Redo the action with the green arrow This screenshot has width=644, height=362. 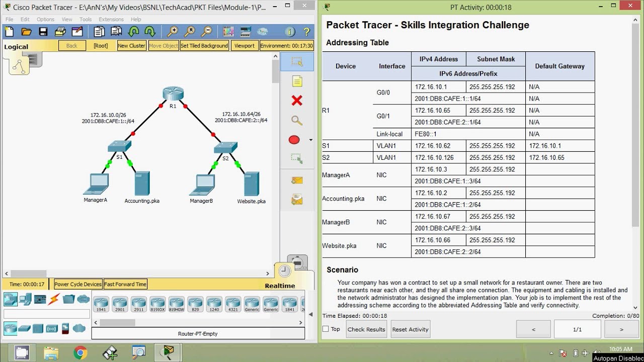150,32
